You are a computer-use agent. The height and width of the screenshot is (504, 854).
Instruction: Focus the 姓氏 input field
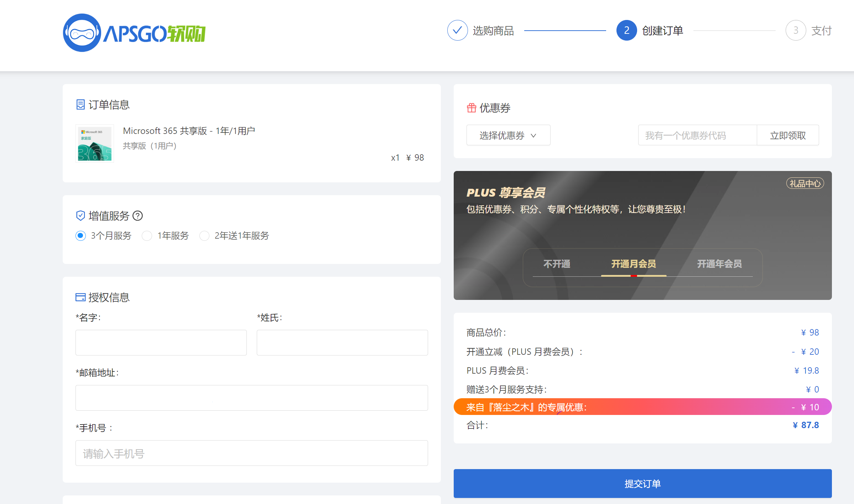[x=342, y=342]
